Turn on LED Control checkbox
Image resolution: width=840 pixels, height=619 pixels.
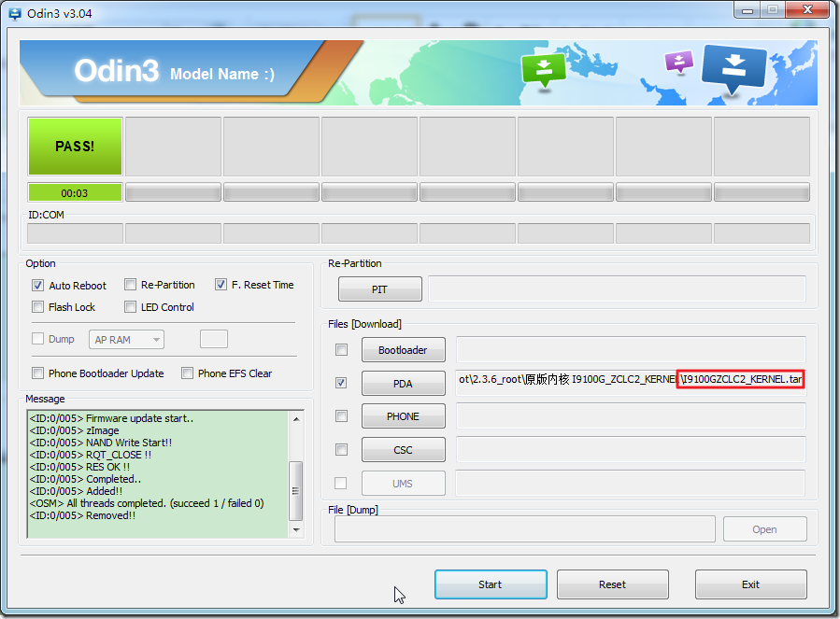130,307
